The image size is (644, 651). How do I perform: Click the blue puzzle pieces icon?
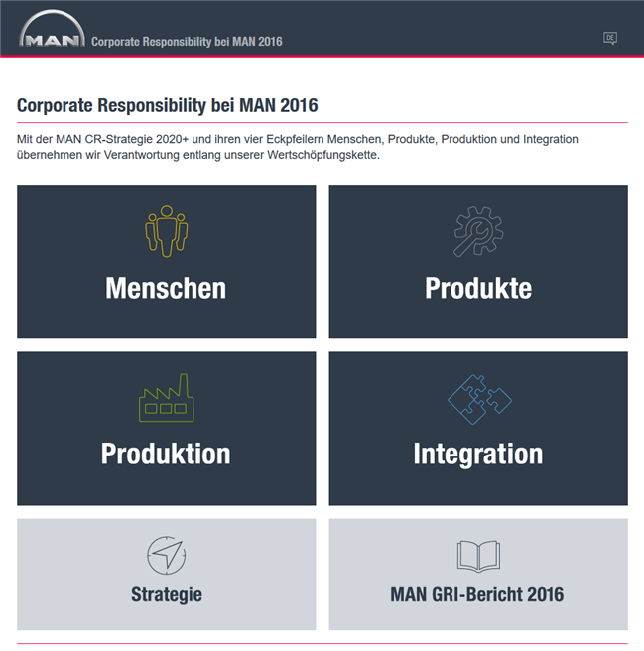point(478,397)
